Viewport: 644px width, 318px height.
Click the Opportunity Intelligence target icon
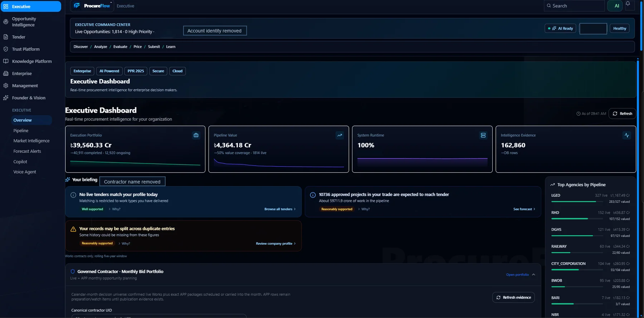click(x=6, y=22)
